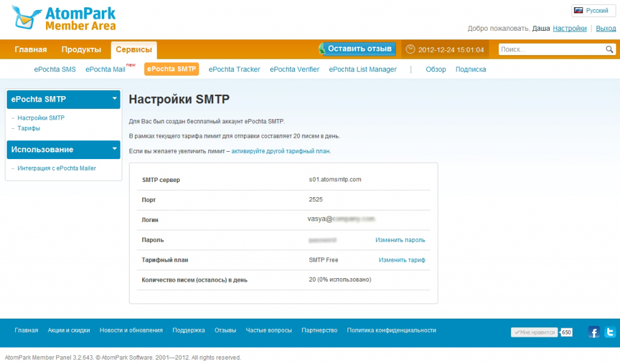The height and width of the screenshot is (364, 620).
Task: Click the 2012-12-24 15:01:04 timestamp
Action: [x=451, y=50]
